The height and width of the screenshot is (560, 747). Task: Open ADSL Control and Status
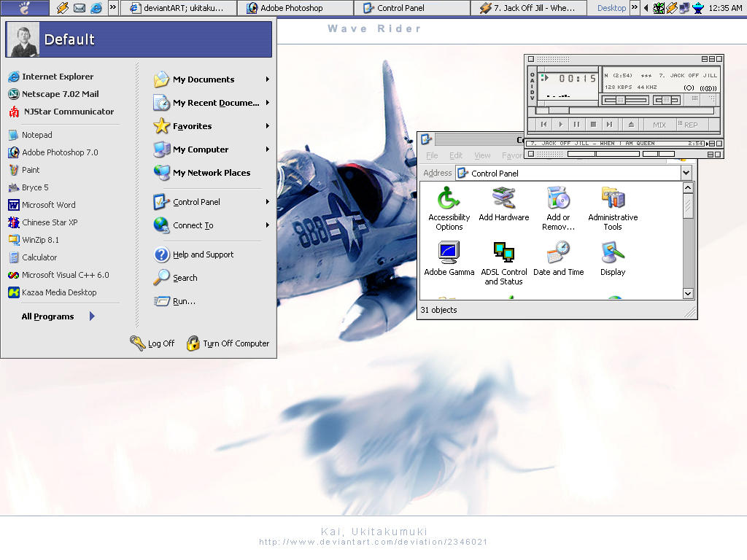coord(503,262)
